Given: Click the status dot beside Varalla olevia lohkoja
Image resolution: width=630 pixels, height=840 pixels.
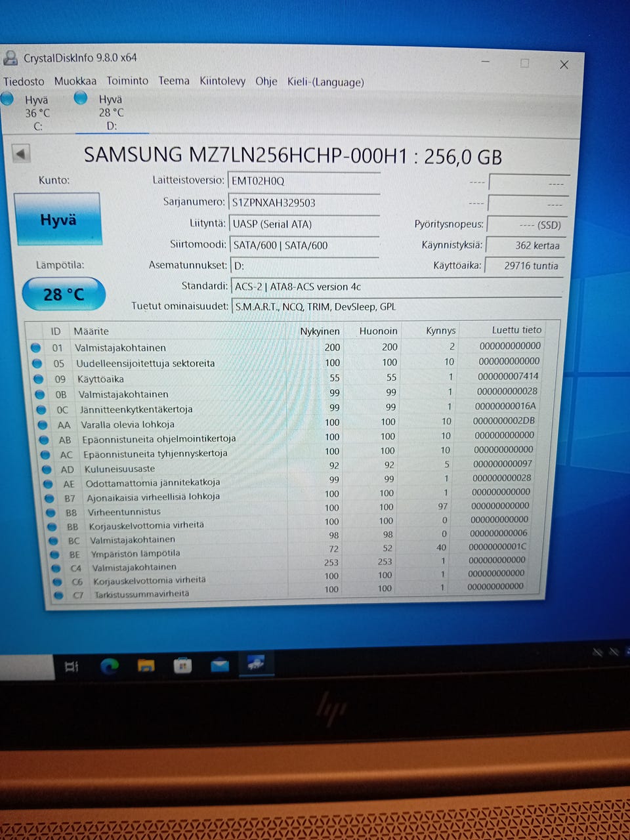Looking at the screenshot, I should (x=43, y=425).
